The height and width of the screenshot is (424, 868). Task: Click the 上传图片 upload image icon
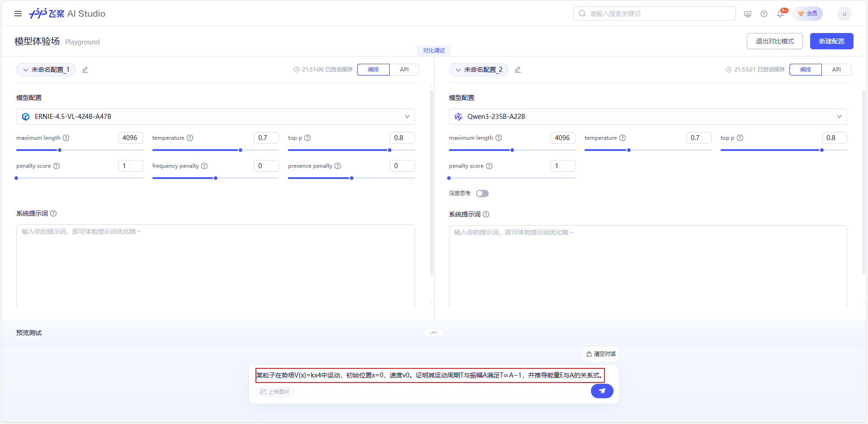pyautogui.click(x=264, y=392)
